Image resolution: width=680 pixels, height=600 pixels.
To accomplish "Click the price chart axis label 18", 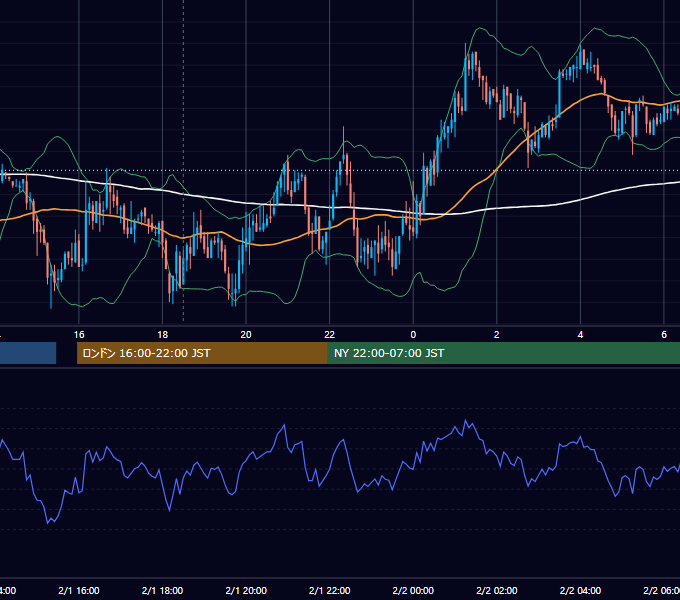I will [162, 334].
